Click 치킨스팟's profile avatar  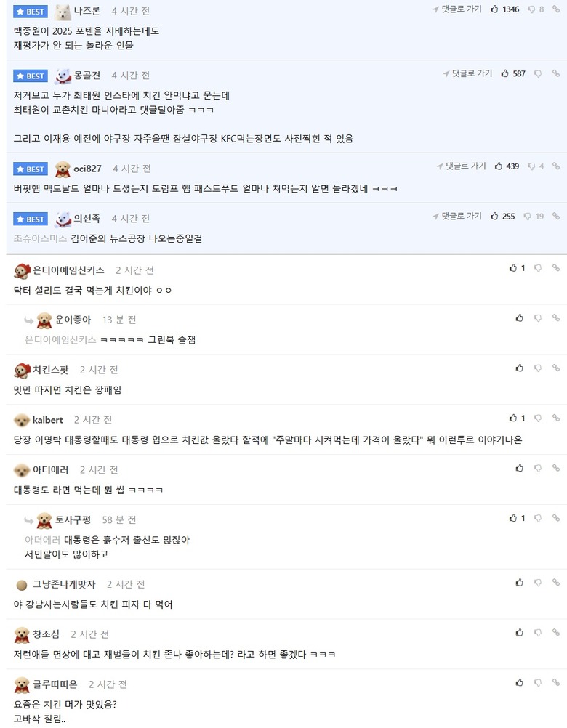21,371
